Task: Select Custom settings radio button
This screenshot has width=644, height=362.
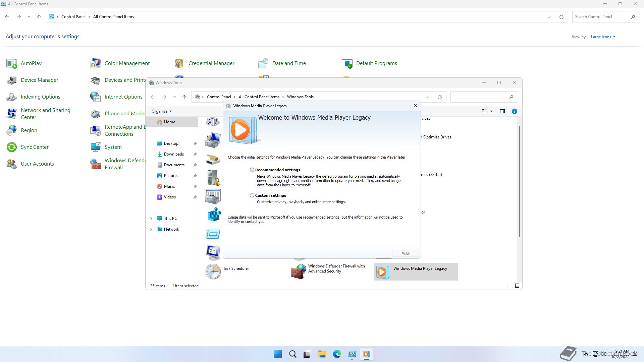Action: coord(252,195)
